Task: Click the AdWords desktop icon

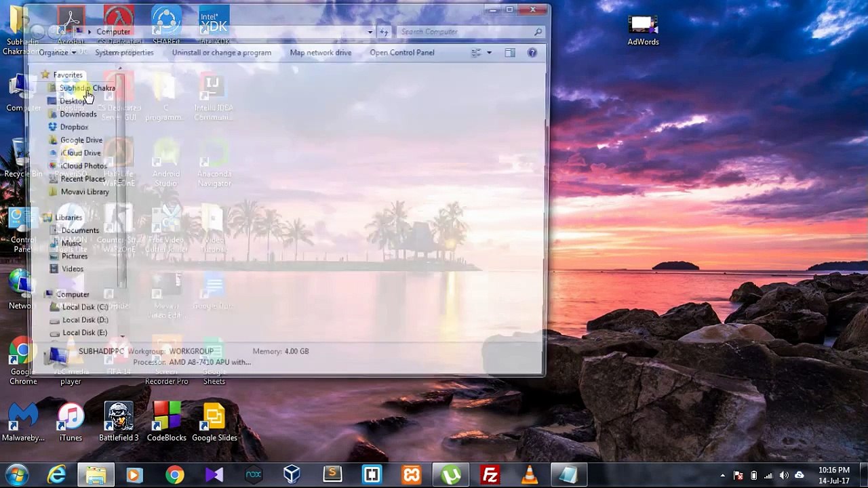Action: pyautogui.click(x=643, y=27)
